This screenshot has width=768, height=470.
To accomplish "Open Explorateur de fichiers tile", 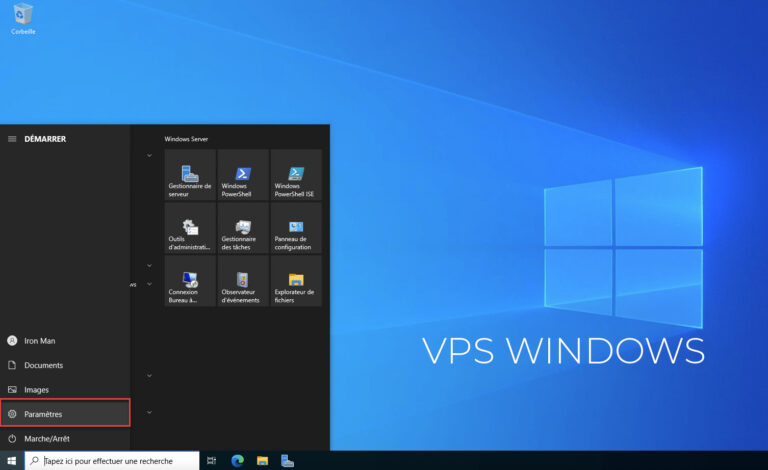I will coord(296,281).
